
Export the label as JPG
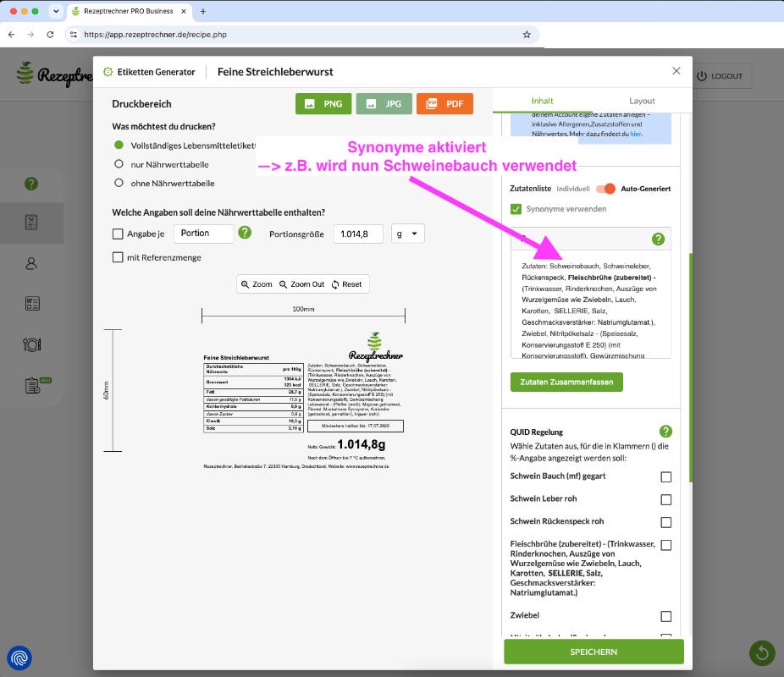[x=384, y=104]
